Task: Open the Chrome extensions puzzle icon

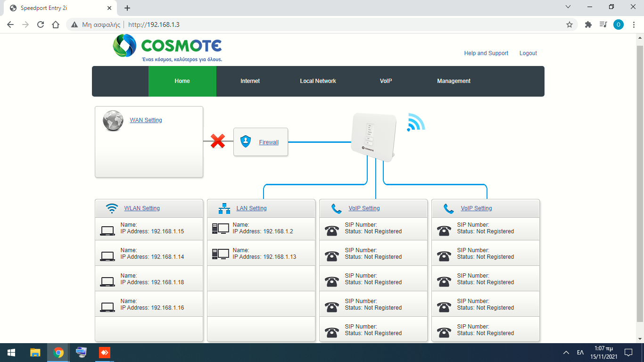Action: coord(588,25)
